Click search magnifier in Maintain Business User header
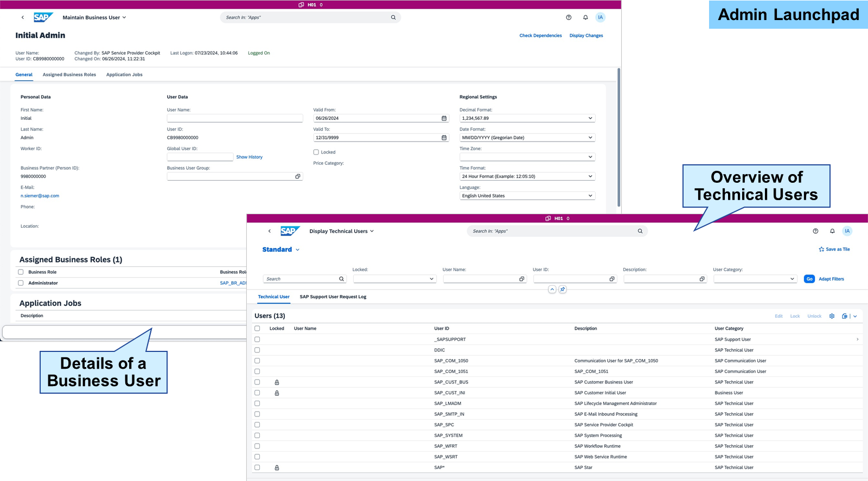 pos(393,17)
